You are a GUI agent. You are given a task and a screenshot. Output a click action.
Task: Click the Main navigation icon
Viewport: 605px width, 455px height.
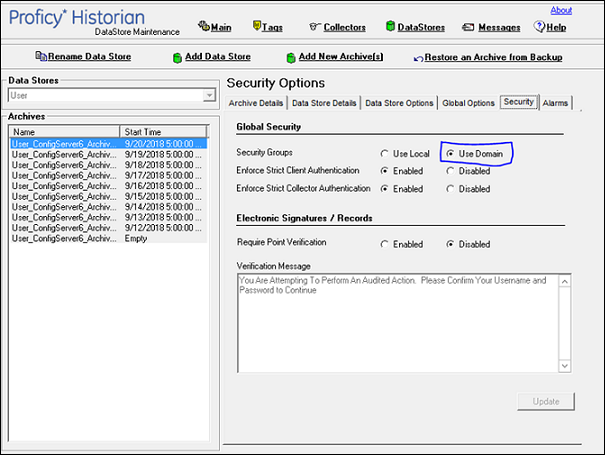(x=204, y=26)
